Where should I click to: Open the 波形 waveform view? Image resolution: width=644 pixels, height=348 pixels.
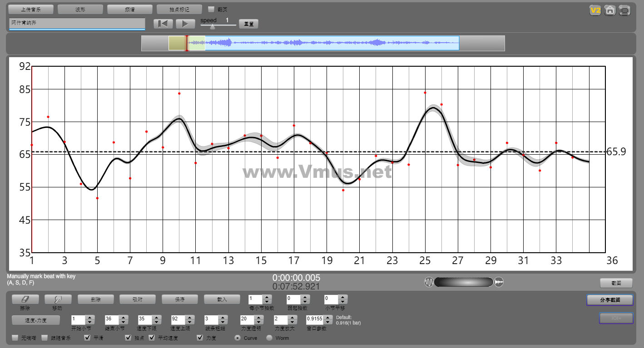80,9
